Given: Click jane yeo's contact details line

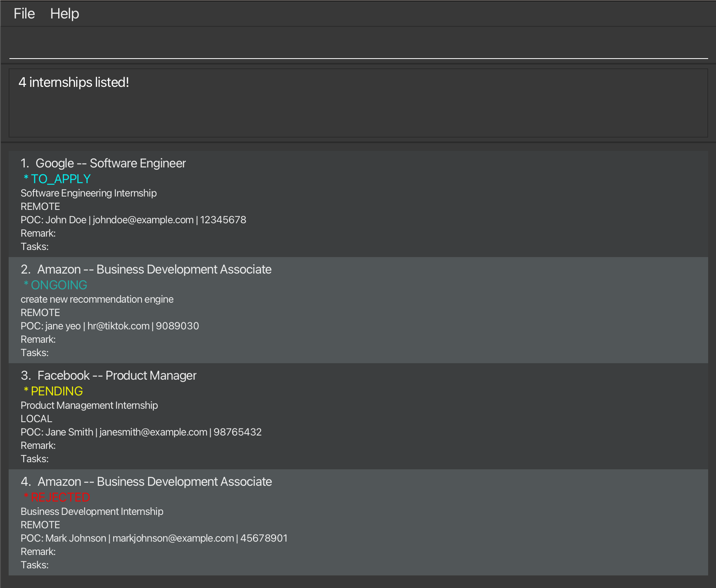Looking at the screenshot, I should tap(110, 326).
